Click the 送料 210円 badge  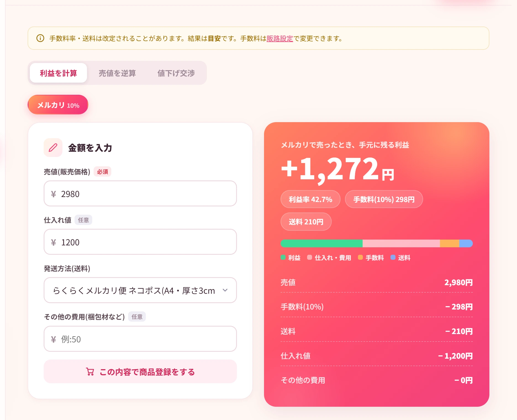[306, 222]
